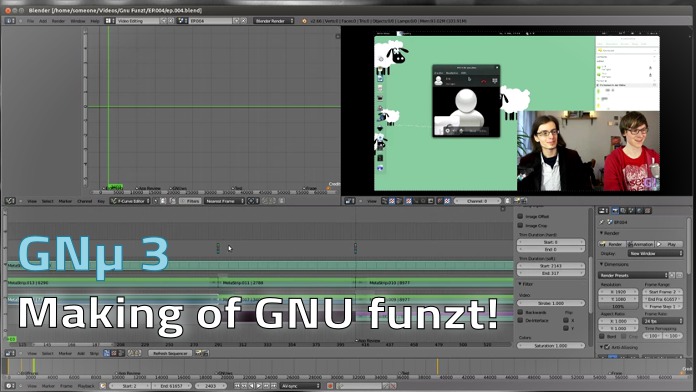Select the MetaStrip.011 | 2788 strip
Image resolution: width=696 pixels, height=392 pixels.
[286, 282]
